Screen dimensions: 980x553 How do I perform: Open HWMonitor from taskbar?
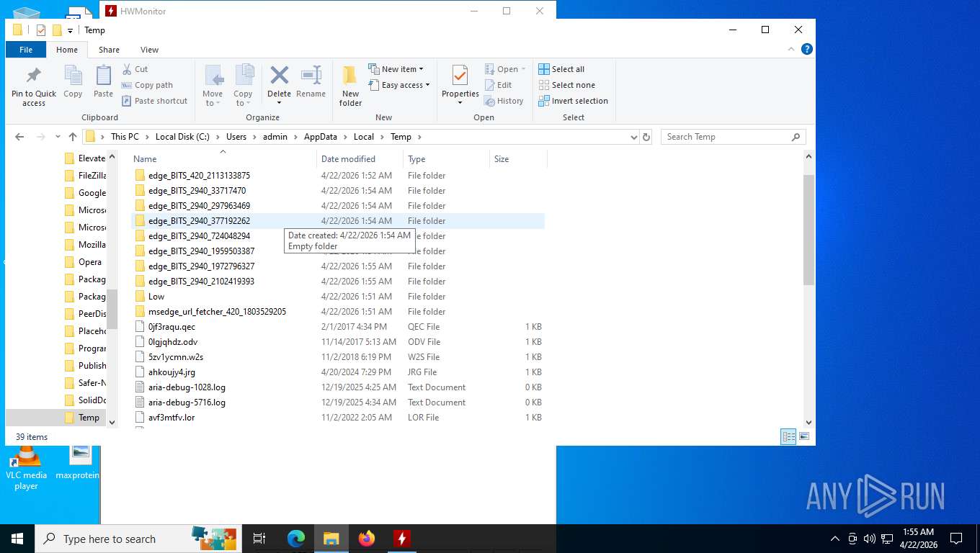click(401, 539)
